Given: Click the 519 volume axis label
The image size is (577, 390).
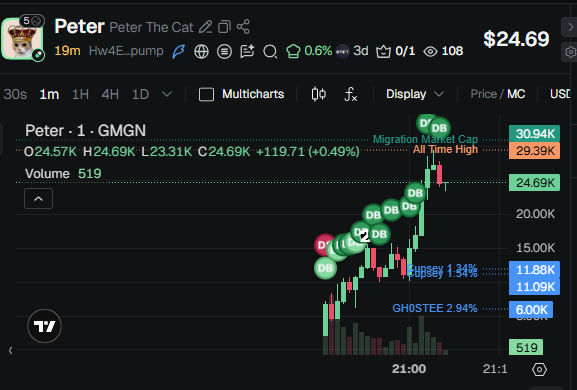Looking at the screenshot, I should (x=525, y=347).
